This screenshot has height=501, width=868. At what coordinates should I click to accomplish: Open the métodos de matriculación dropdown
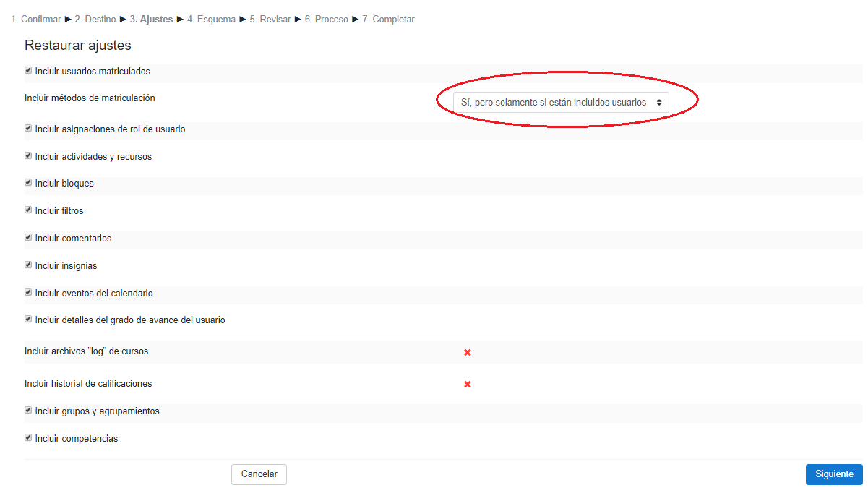(x=561, y=103)
